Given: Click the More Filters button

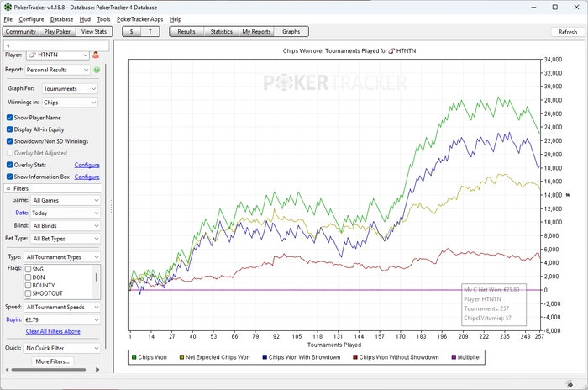Looking at the screenshot, I should (52, 361).
